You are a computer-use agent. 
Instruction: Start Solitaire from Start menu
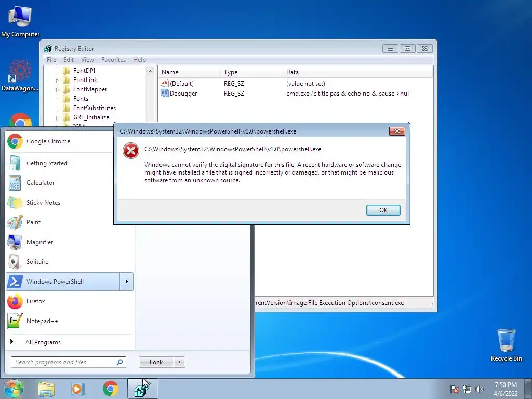(x=70, y=262)
